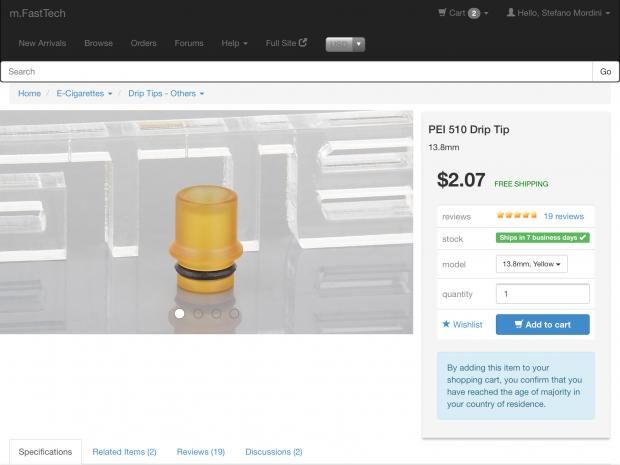Open the USD currency selector
Screen dimensions: 620x465
(345, 44)
